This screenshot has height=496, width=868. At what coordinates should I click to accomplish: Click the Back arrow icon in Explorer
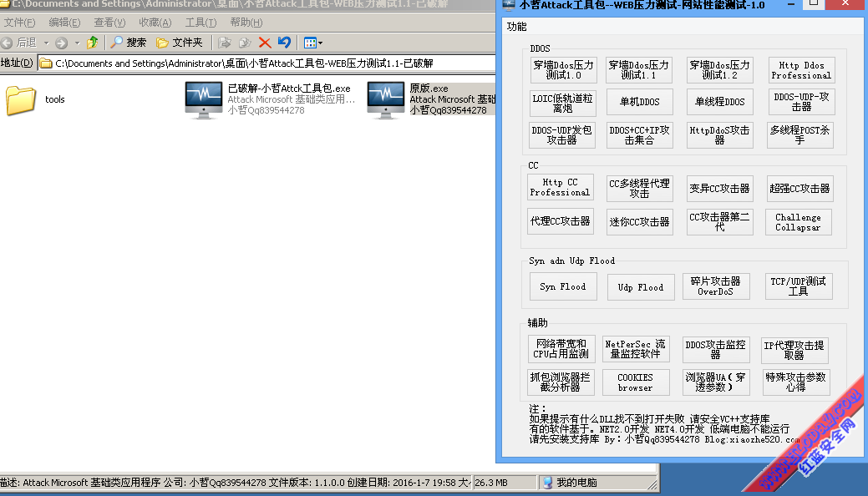(x=7, y=43)
